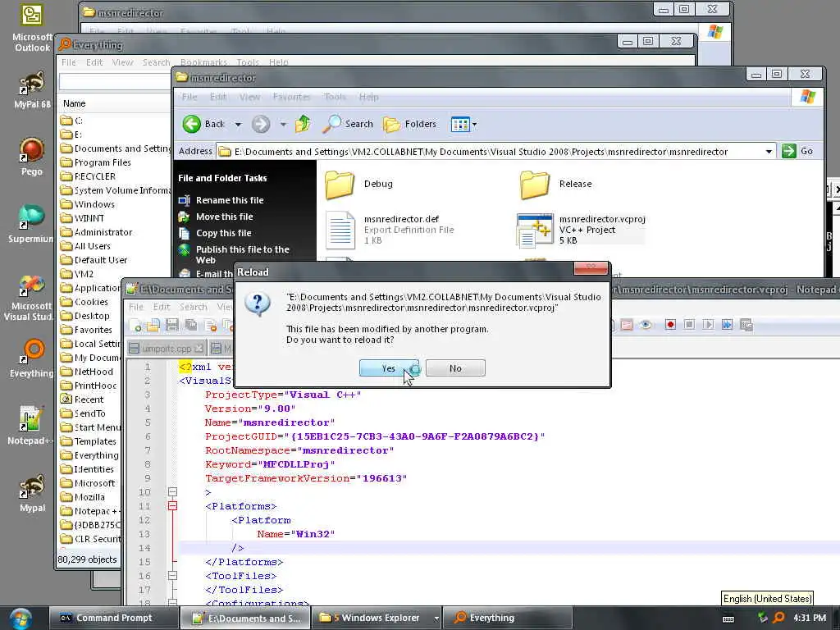Click New file icon in Notepad++ toolbar
840x630 pixels.
point(136,325)
